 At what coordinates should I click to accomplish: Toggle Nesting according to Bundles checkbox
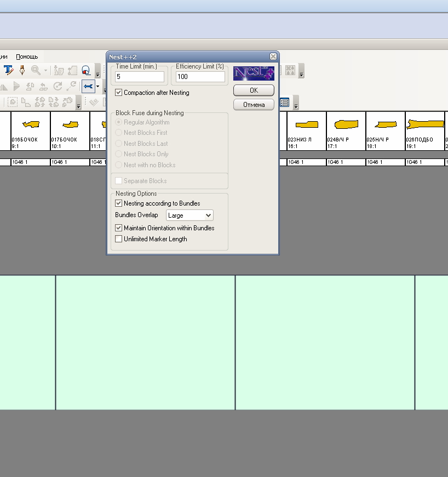click(118, 203)
